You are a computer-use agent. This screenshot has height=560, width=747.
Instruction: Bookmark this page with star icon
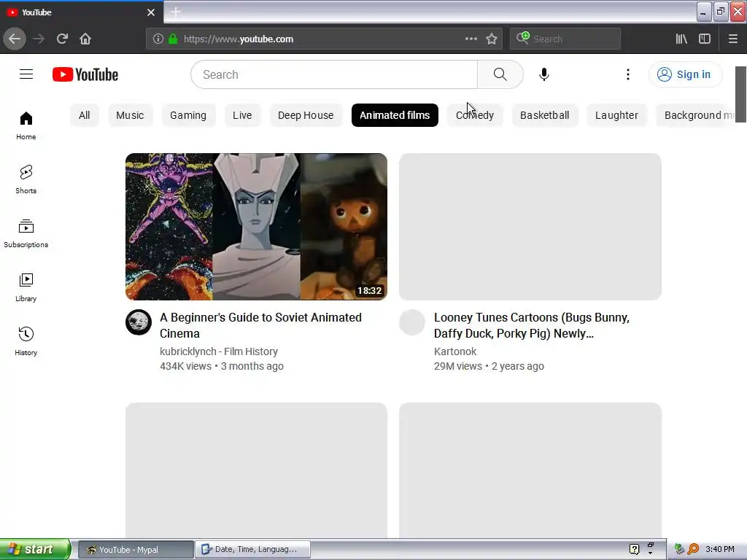click(492, 39)
